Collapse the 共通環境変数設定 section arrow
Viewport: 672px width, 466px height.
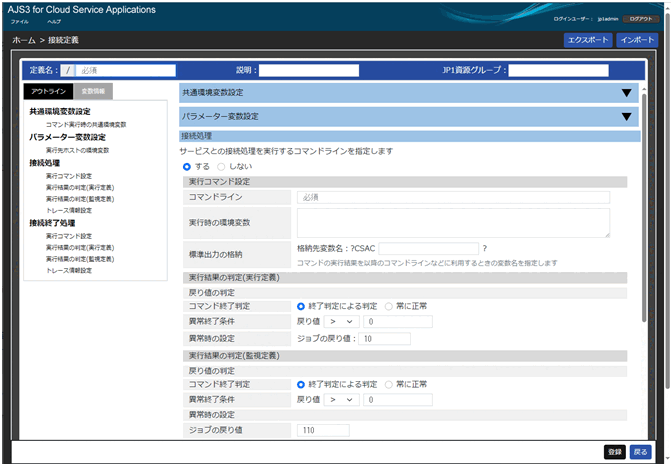[x=627, y=93]
